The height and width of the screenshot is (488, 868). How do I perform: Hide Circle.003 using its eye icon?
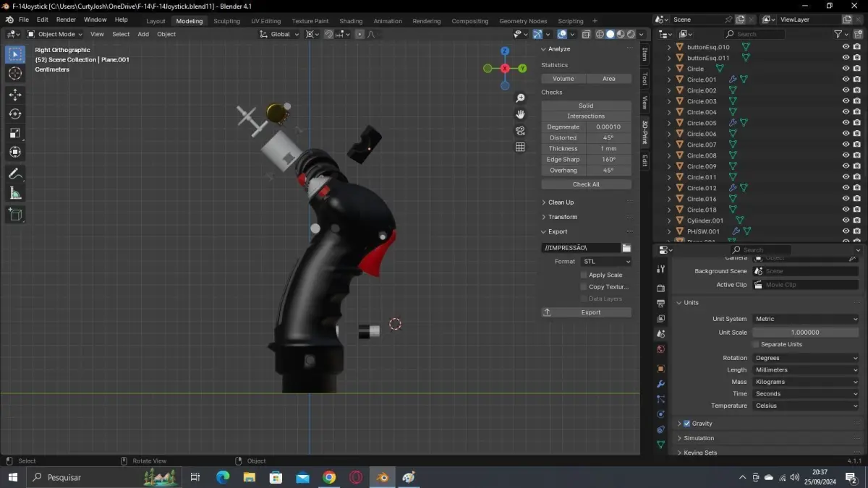[x=846, y=101]
